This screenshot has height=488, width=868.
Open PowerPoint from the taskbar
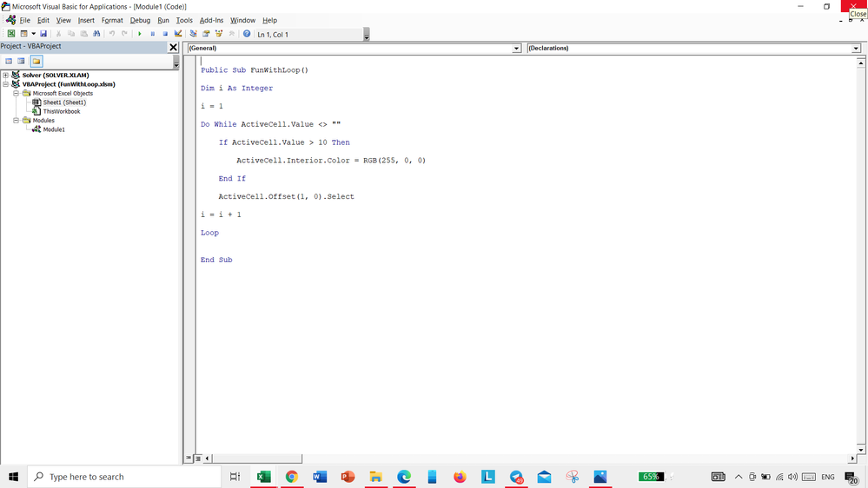pyautogui.click(x=348, y=477)
